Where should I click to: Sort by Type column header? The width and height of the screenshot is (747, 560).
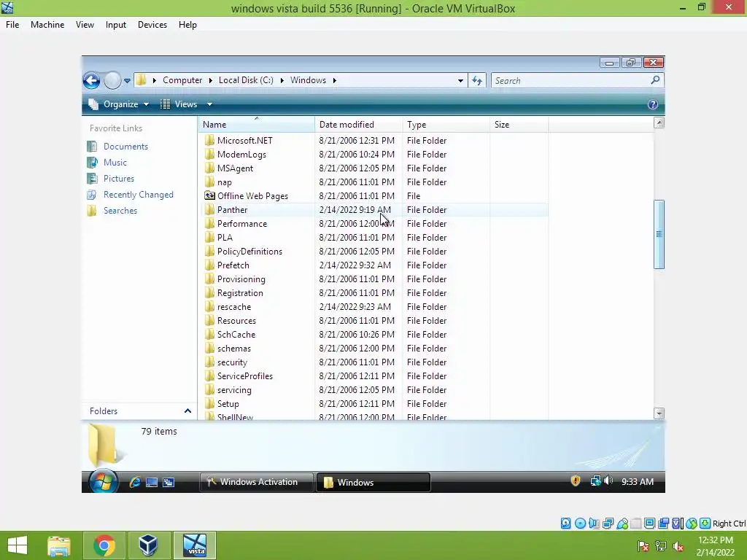point(446,124)
